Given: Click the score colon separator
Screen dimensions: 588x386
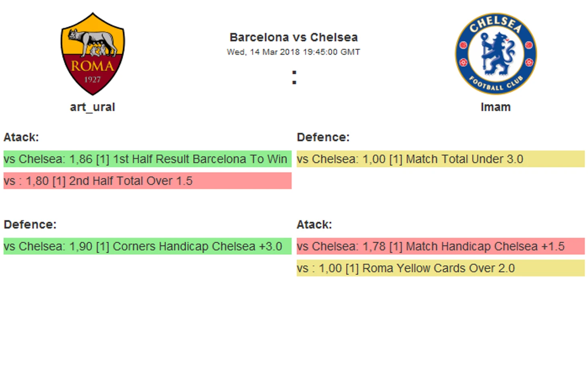Looking at the screenshot, I should (x=294, y=77).
